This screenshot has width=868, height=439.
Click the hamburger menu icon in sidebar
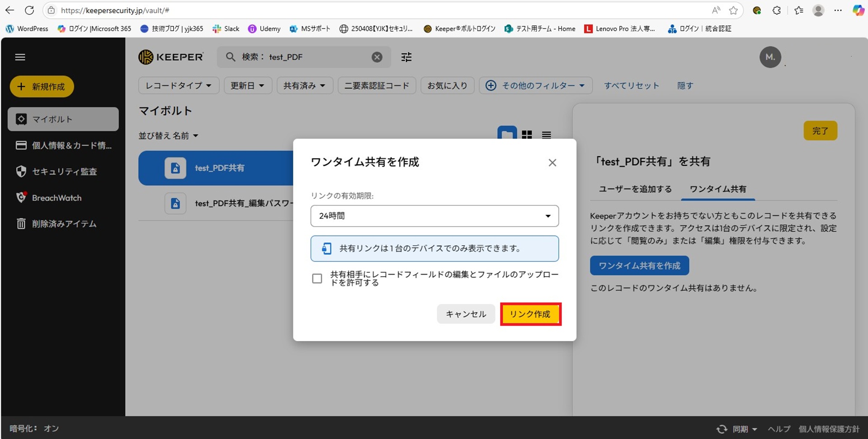click(20, 57)
